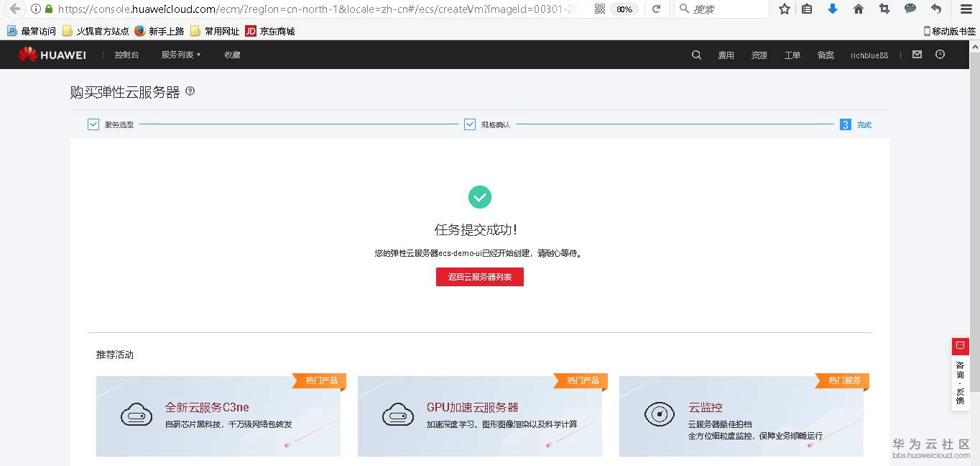The height and width of the screenshot is (466, 980).
Task: Open the red feedback icon above 咨询·反馈
Action: click(x=961, y=346)
